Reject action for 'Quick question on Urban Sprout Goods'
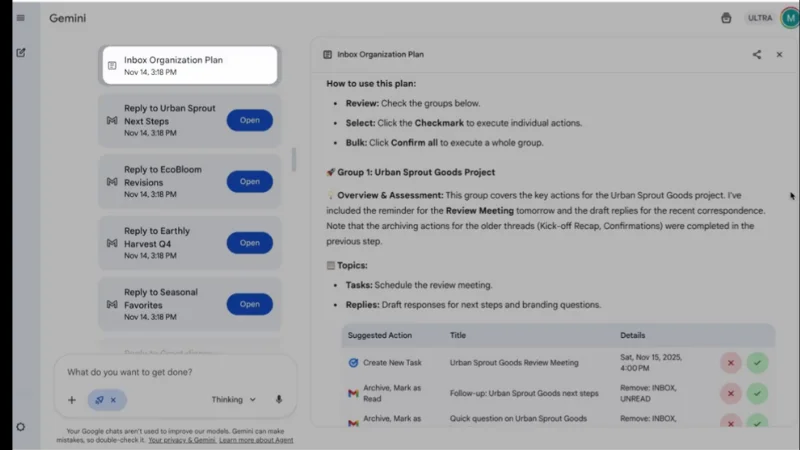 (731, 421)
